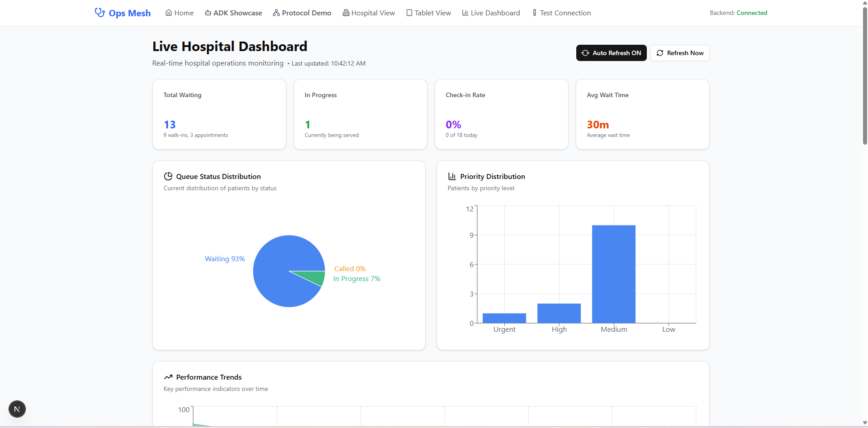The image size is (868, 428).
Task: Click the scrollbar down arrow
Action: pos(865,423)
